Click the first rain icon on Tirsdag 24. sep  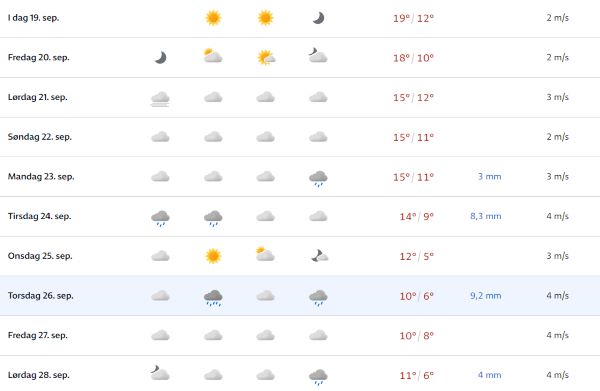click(x=160, y=218)
